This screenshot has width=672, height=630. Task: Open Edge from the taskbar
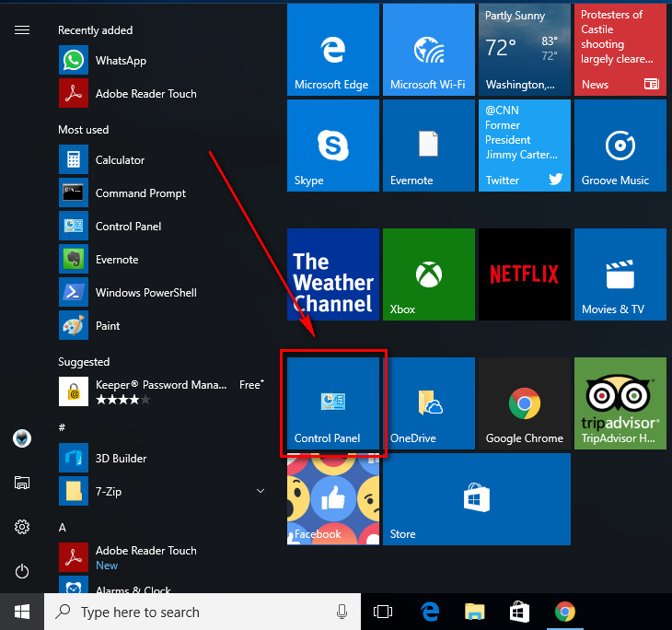tap(430, 612)
